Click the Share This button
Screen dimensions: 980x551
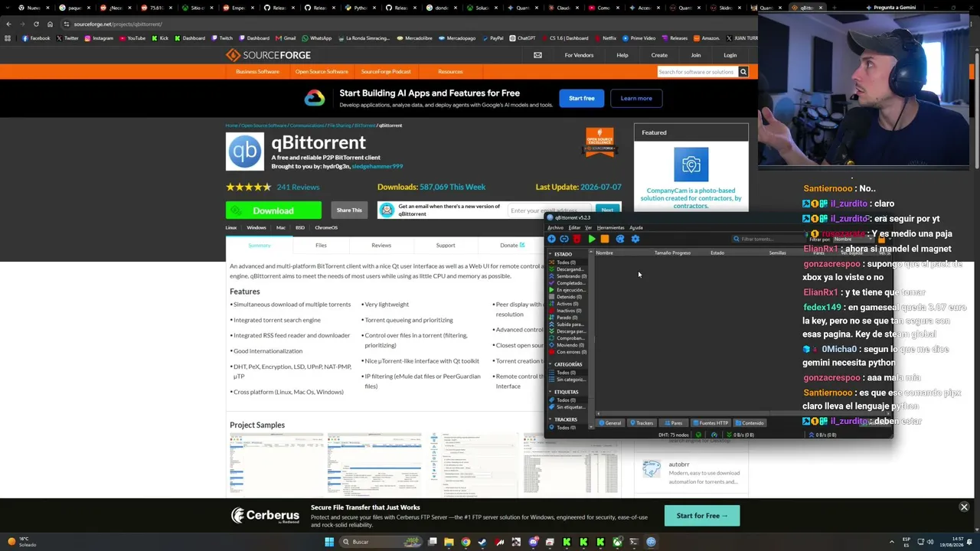(x=349, y=210)
